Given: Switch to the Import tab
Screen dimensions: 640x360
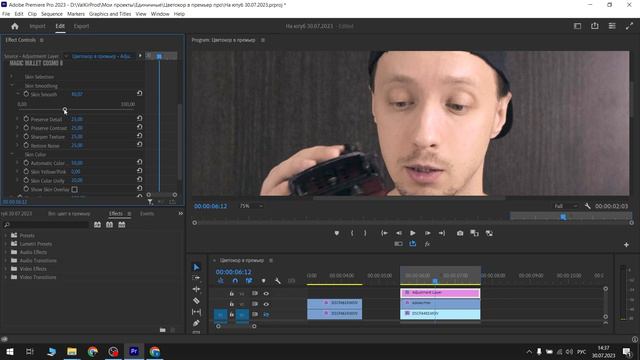Looking at the screenshot, I should coord(37,26).
